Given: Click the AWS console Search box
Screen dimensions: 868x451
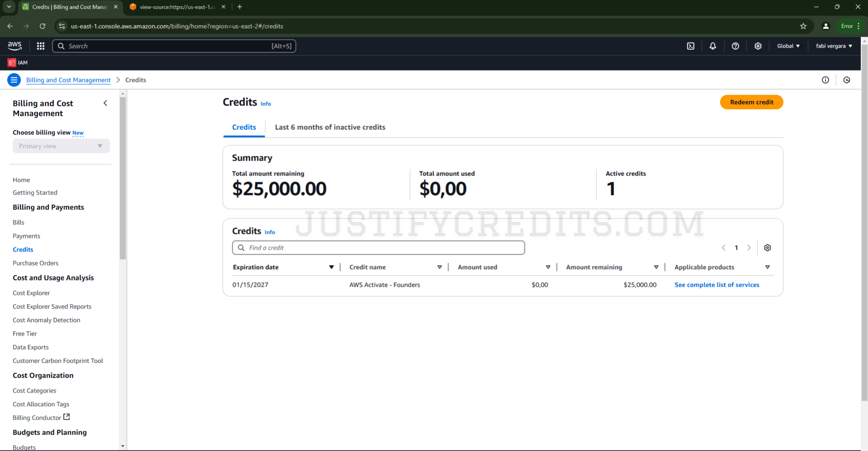Looking at the screenshot, I should (x=174, y=46).
